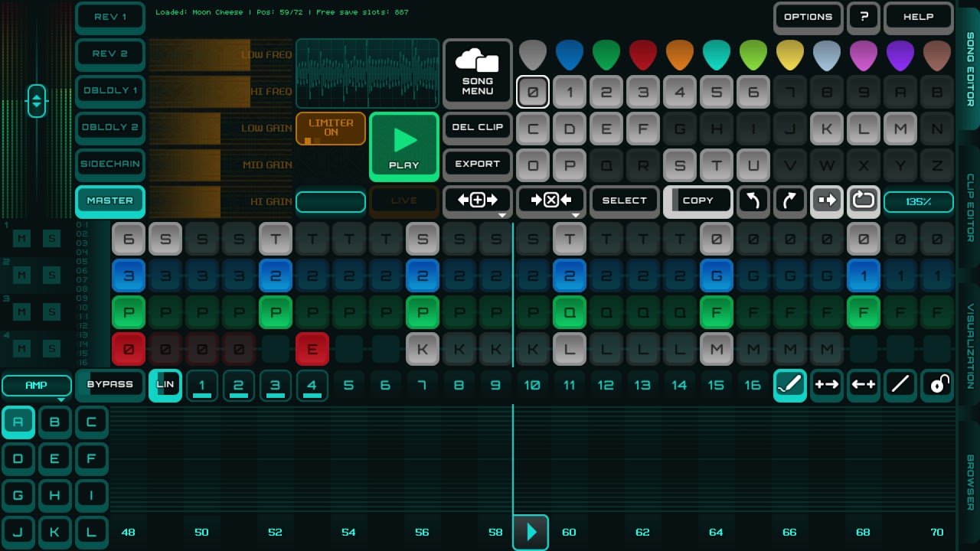Select the freehand draw automation tool
The width and height of the screenshot is (980, 551).
pos(790,385)
